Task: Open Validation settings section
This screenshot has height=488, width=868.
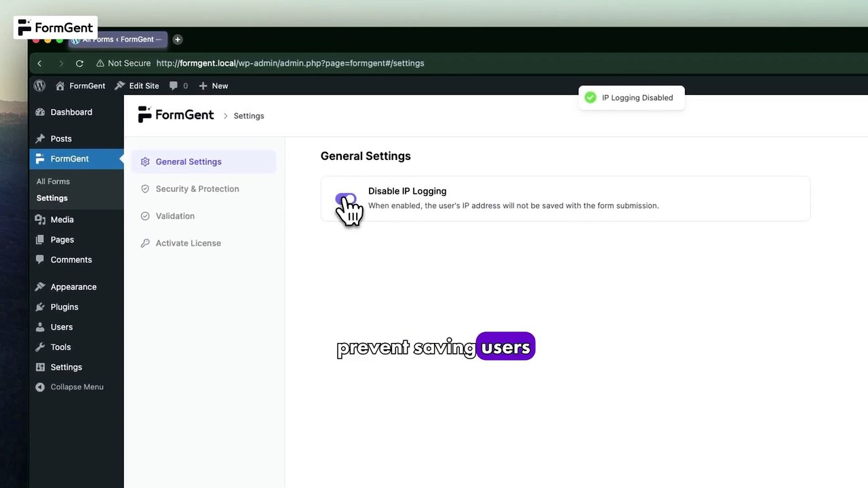Action: [203, 216]
